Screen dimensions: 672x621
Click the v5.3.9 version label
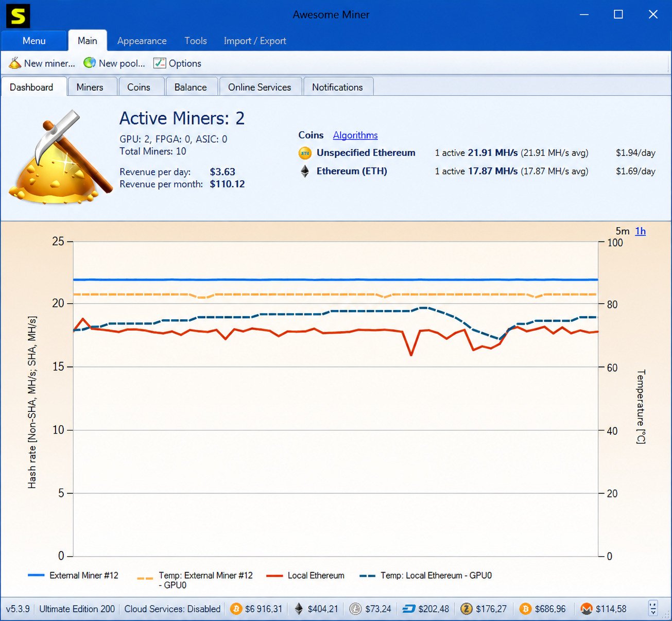[x=18, y=609]
